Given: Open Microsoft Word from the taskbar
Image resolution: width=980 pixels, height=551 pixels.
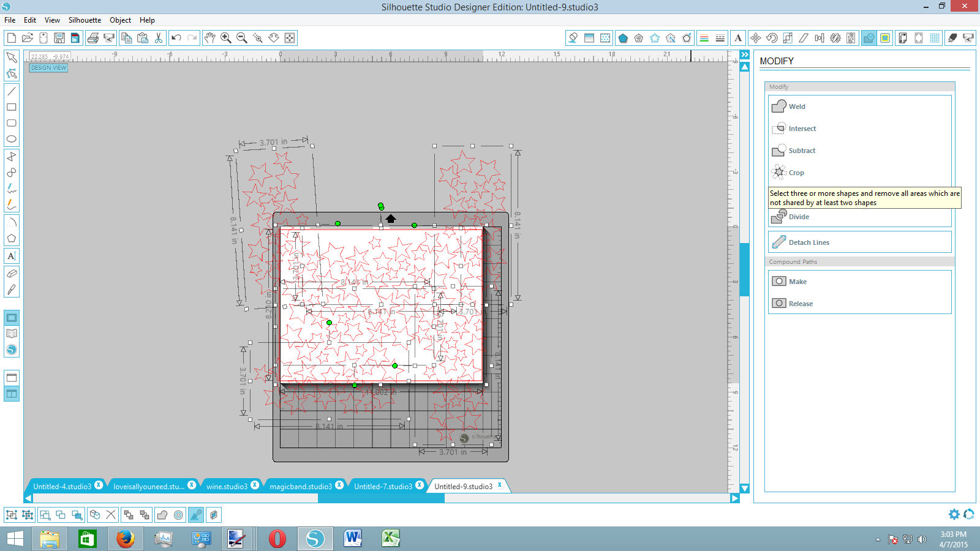Looking at the screenshot, I should point(353,539).
